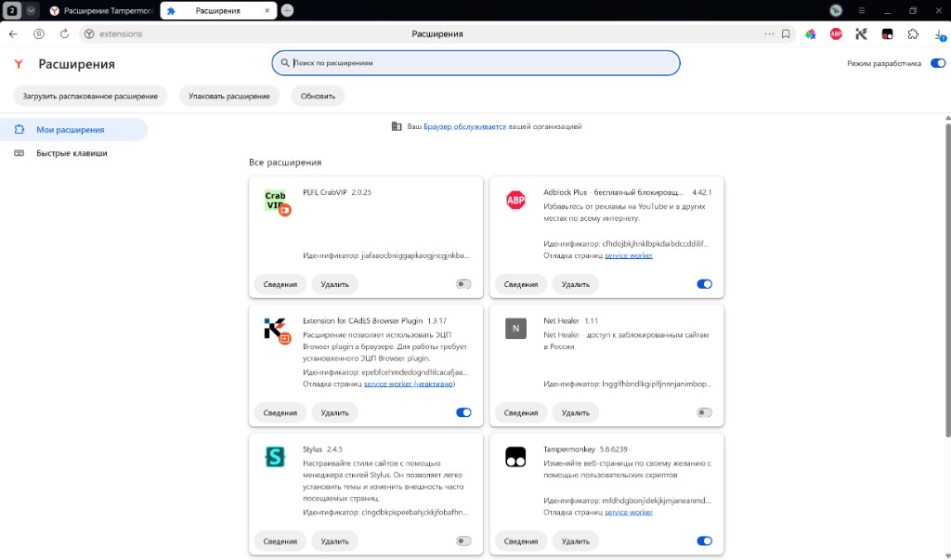Screen dimensions: 951x560
Task: Disable the Adblock Plus extension toggle
Action: click(704, 284)
